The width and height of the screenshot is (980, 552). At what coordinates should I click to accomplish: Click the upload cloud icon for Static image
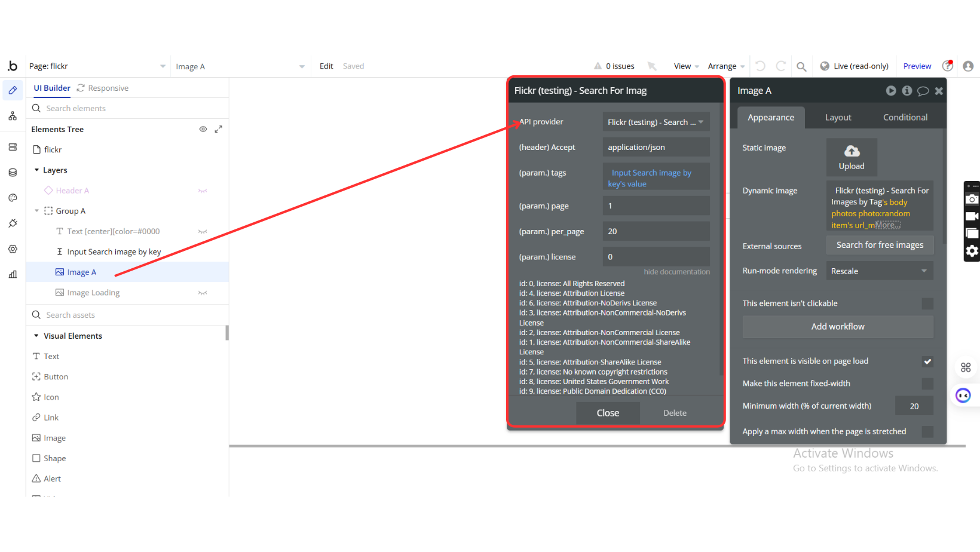pos(852,151)
